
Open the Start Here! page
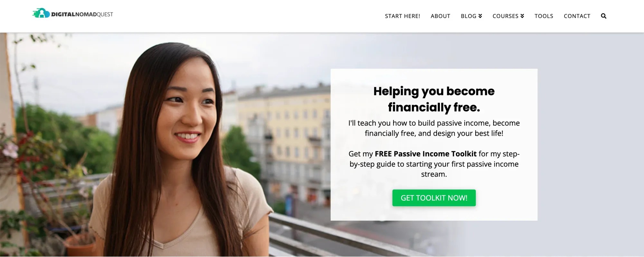402,16
